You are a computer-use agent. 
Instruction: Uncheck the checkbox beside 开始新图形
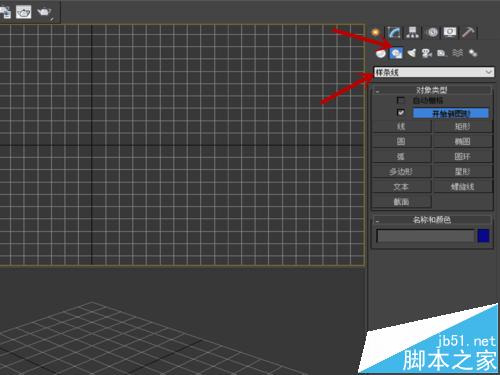pos(401,113)
